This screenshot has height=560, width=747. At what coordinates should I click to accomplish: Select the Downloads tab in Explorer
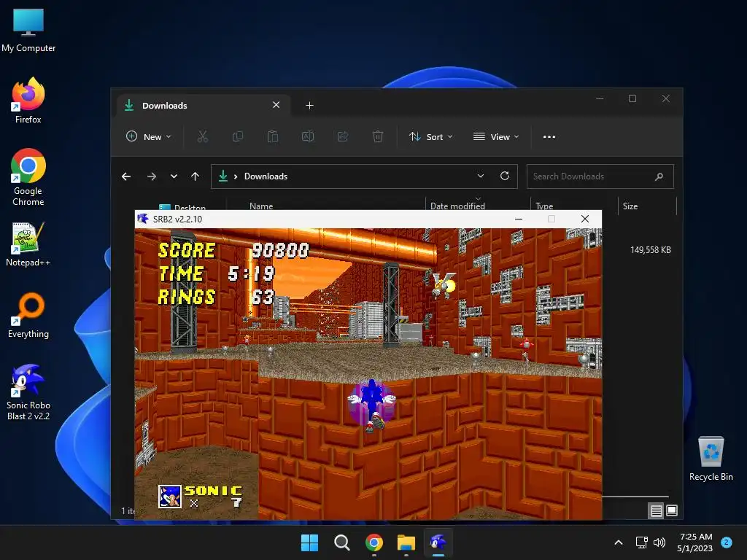click(203, 106)
